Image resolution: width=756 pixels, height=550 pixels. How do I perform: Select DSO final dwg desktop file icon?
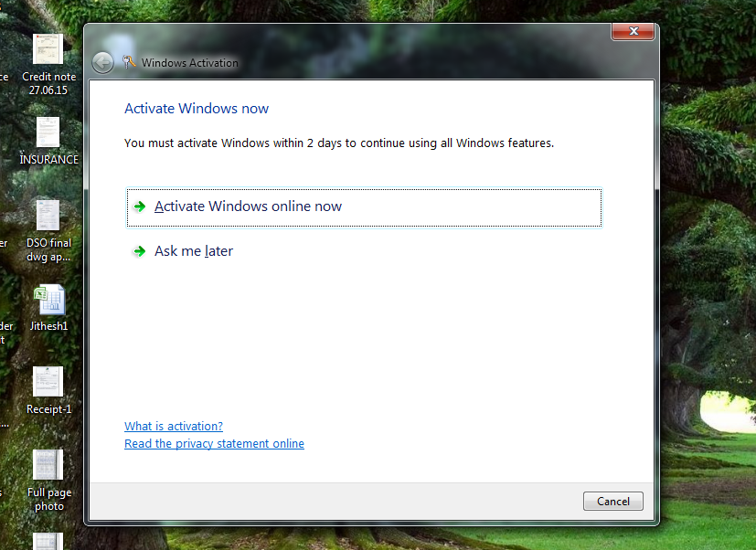[x=48, y=231]
